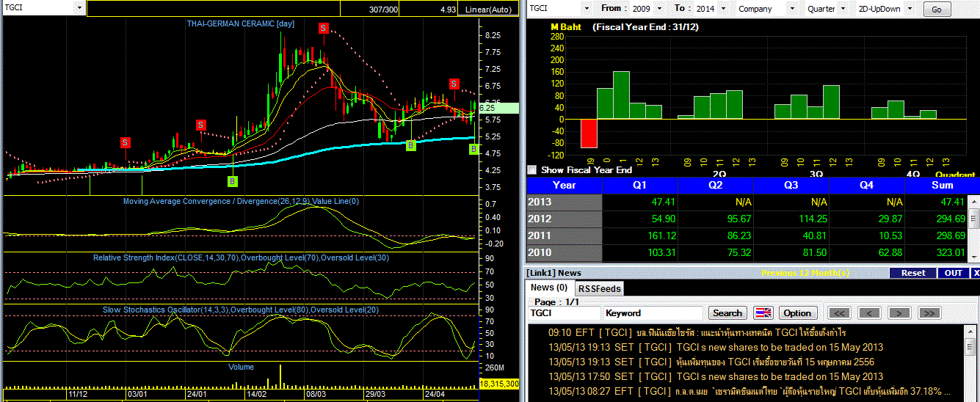
Task: Click the Slow Stochastics Oscillator indicator label
Action: pos(242,310)
